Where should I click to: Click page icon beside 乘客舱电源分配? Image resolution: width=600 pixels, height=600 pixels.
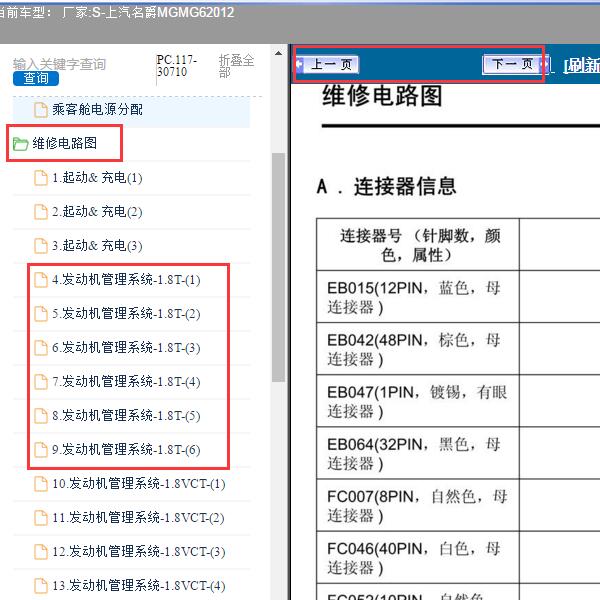[41, 110]
